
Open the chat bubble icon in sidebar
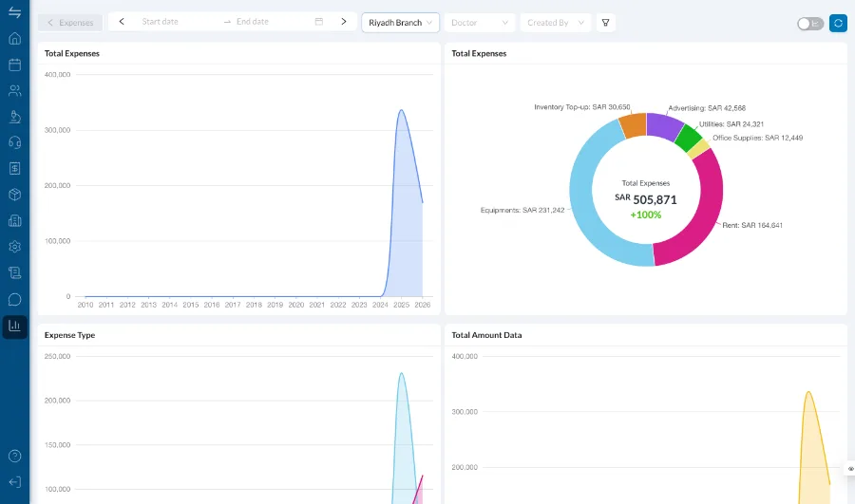[x=14, y=299]
